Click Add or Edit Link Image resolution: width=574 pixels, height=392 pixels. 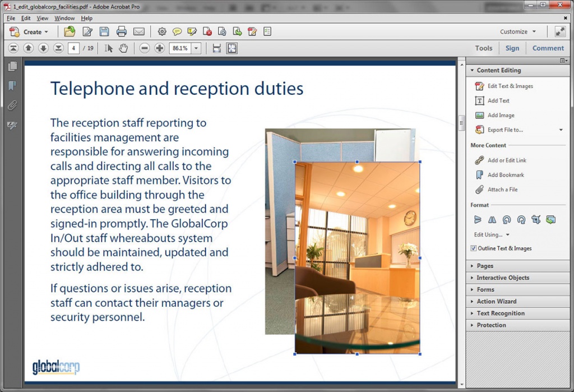pyautogui.click(x=501, y=160)
